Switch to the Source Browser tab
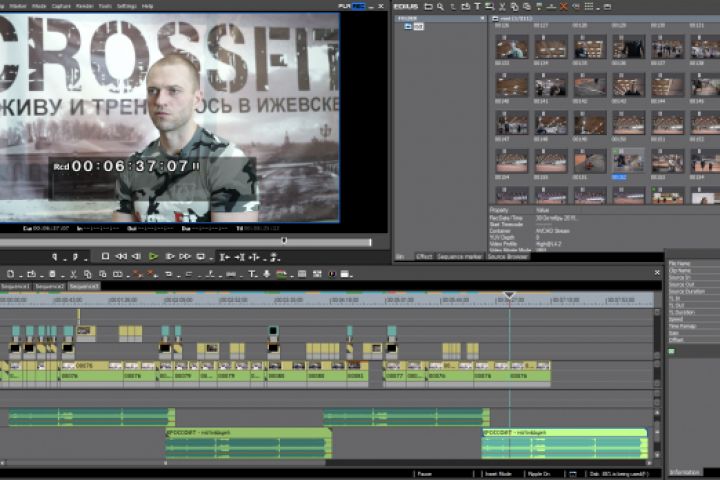 point(507,257)
